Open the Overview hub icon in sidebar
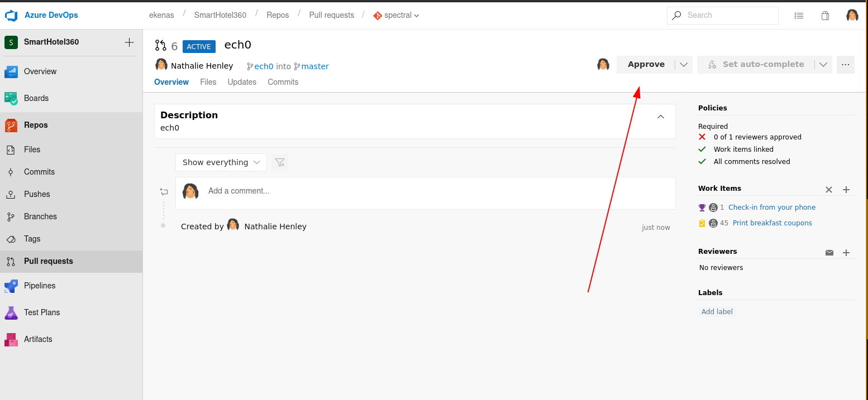Image resolution: width=868 pixels, height=400 pixels. [x=11, y=71]
